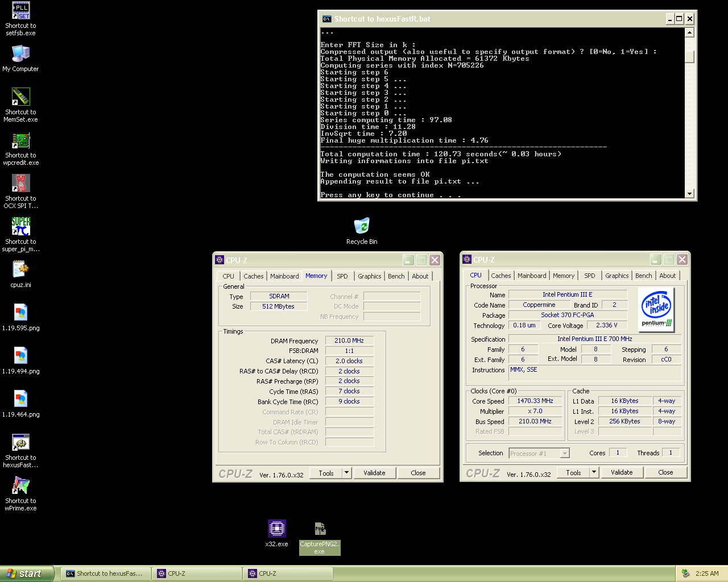This screenshot has width=728, height=582.
Task: Click right CPU-Z window title icon
Action: pos(467,260)
